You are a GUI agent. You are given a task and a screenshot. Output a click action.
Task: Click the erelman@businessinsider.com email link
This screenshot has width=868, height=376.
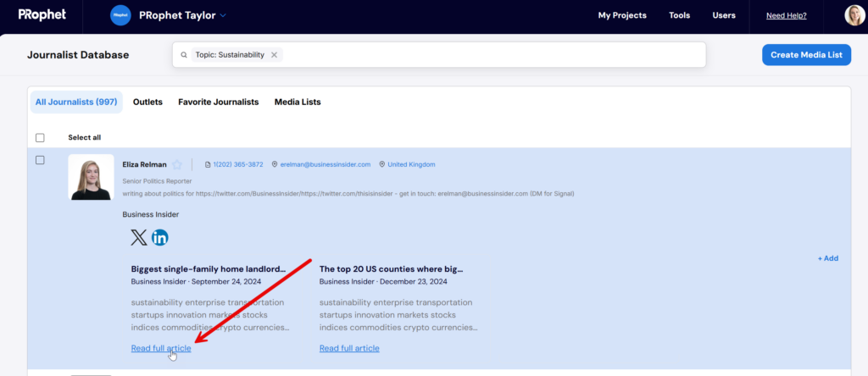tap(325, 165)
